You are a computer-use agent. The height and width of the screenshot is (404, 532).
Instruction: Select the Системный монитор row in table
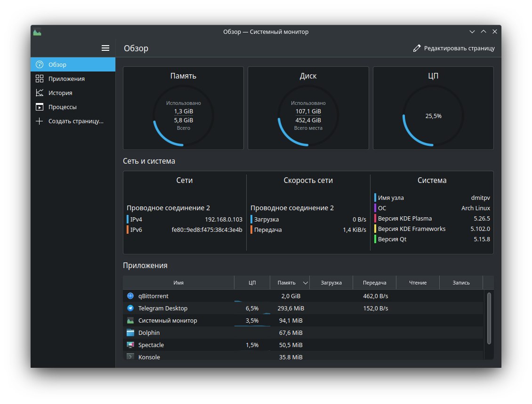click(x=168, y=320)
